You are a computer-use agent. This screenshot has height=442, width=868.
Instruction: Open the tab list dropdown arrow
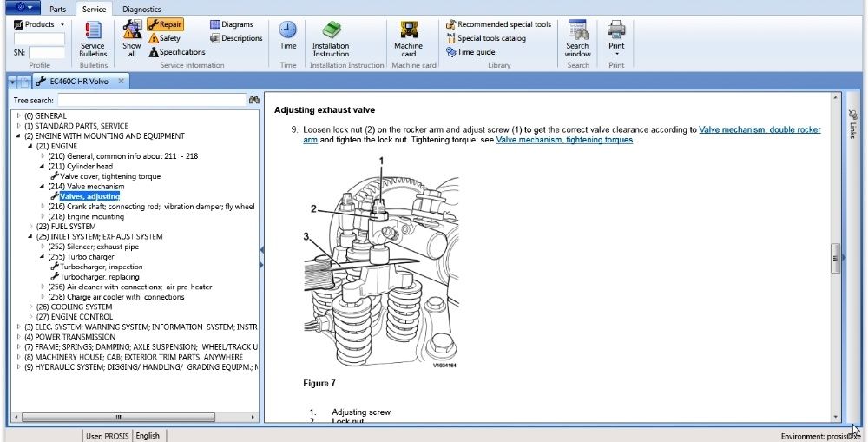point(12,82)
